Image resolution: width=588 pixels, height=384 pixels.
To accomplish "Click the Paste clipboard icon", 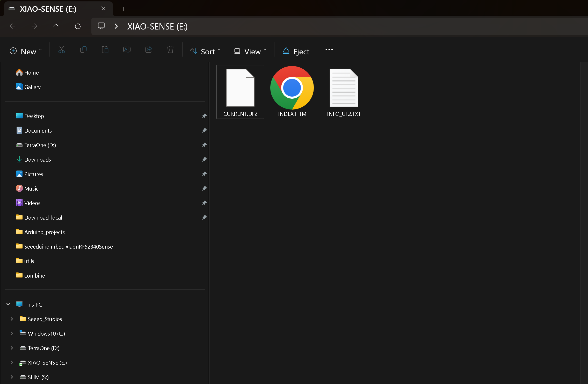I will pos(105,50).
